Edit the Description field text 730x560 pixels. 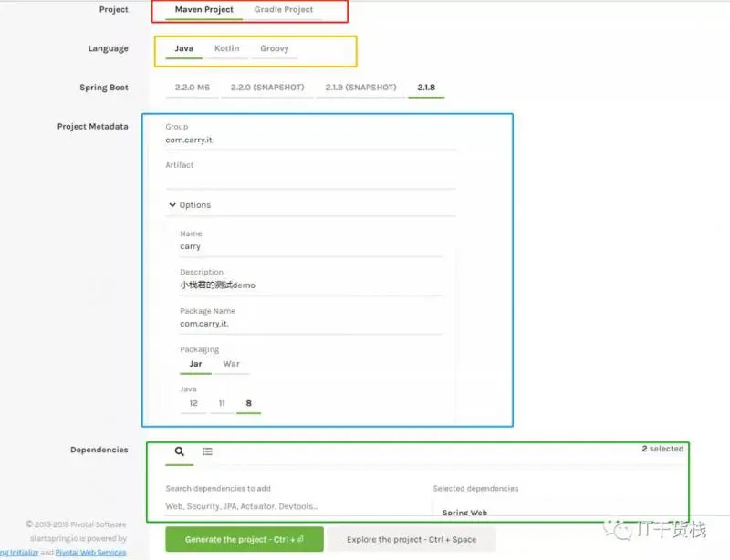click(x=311, y=285)
